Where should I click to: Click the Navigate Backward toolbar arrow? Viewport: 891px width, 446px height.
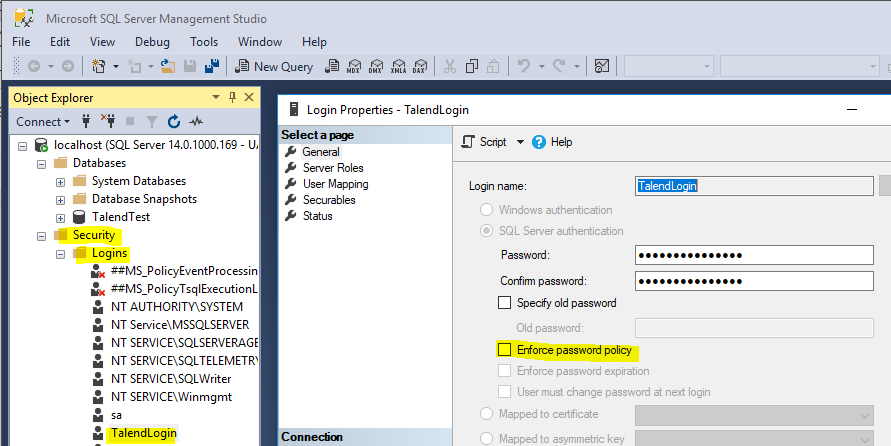[34, 66]
